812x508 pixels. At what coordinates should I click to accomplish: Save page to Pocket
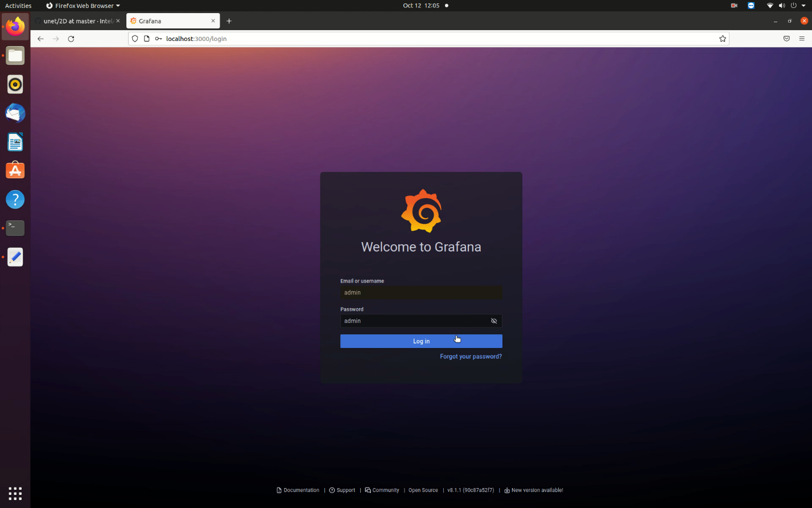(x=786, y=39)
